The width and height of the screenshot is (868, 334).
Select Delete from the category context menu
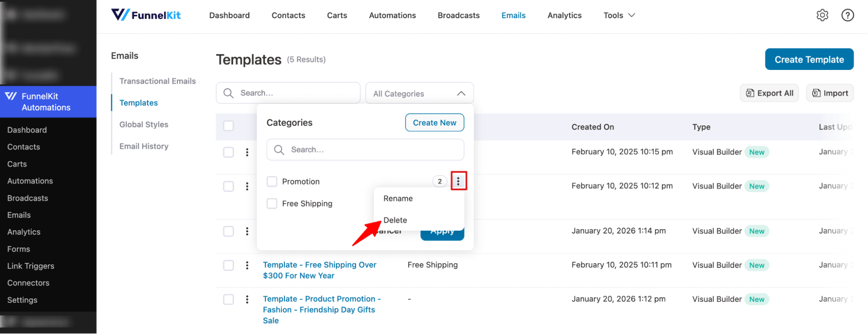[x=395, y=220]
